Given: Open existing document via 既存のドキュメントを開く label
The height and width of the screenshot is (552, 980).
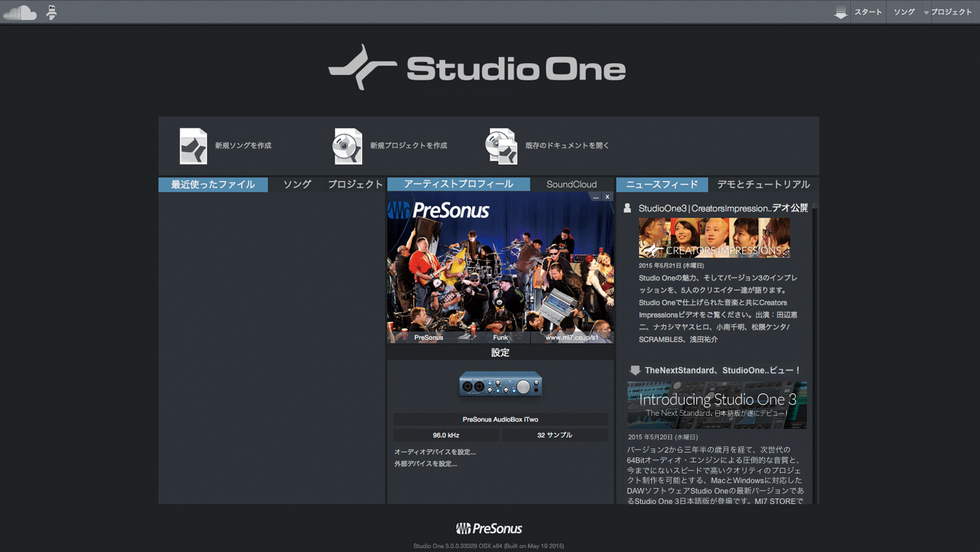Looking at the screenshot, I should [x=567, y=146].
